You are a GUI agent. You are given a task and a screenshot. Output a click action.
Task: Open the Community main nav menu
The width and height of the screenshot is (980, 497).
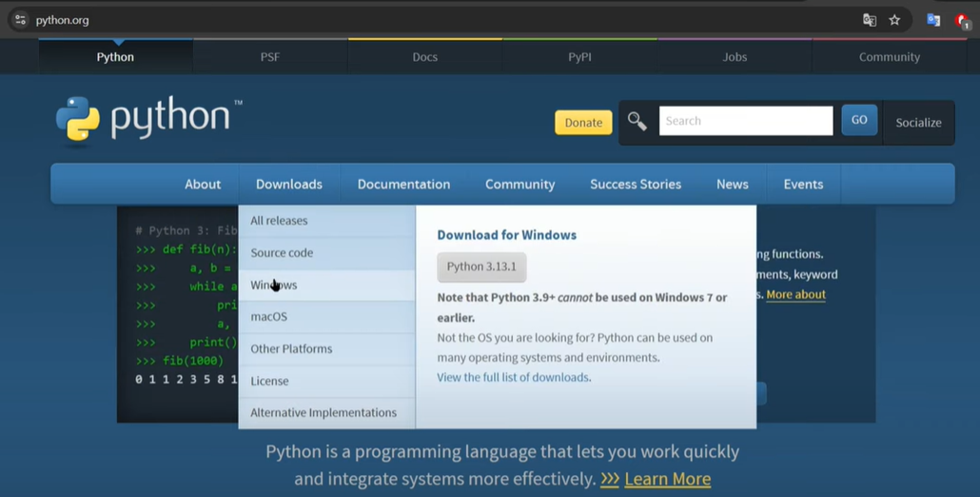point(520,184)
